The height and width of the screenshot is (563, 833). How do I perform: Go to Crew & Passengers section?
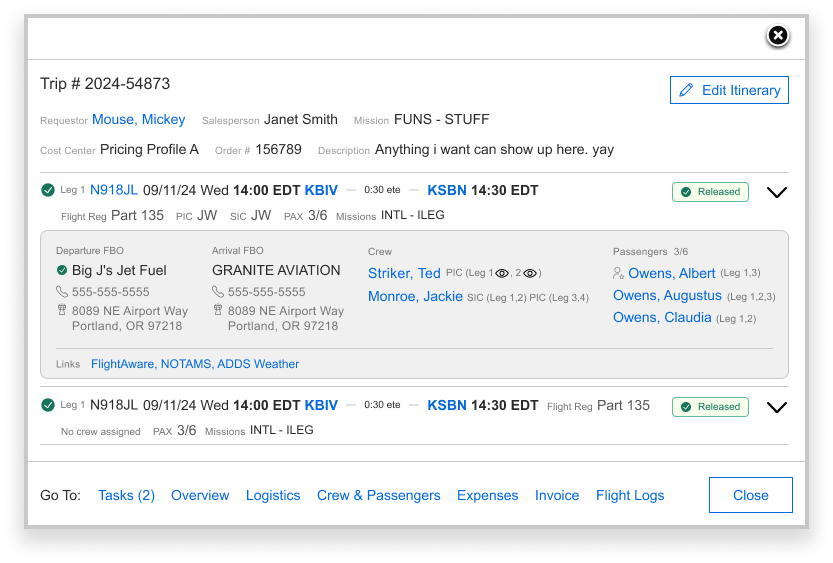379,495
